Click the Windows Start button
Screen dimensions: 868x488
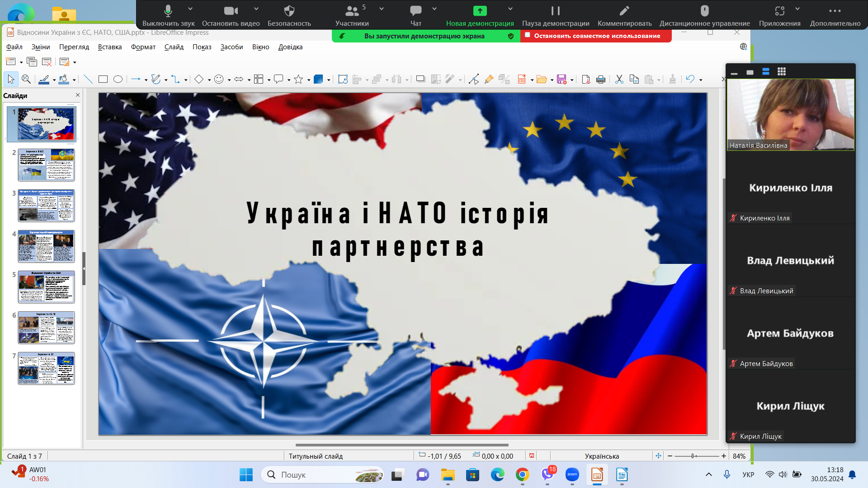tap(246, 475)
